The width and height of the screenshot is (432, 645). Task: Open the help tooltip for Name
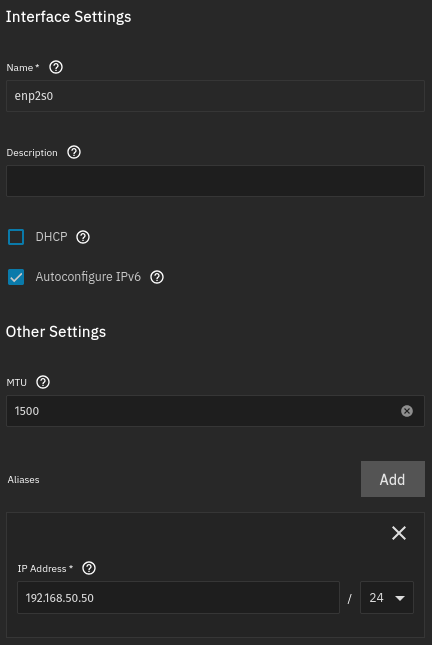click(56, 67)
